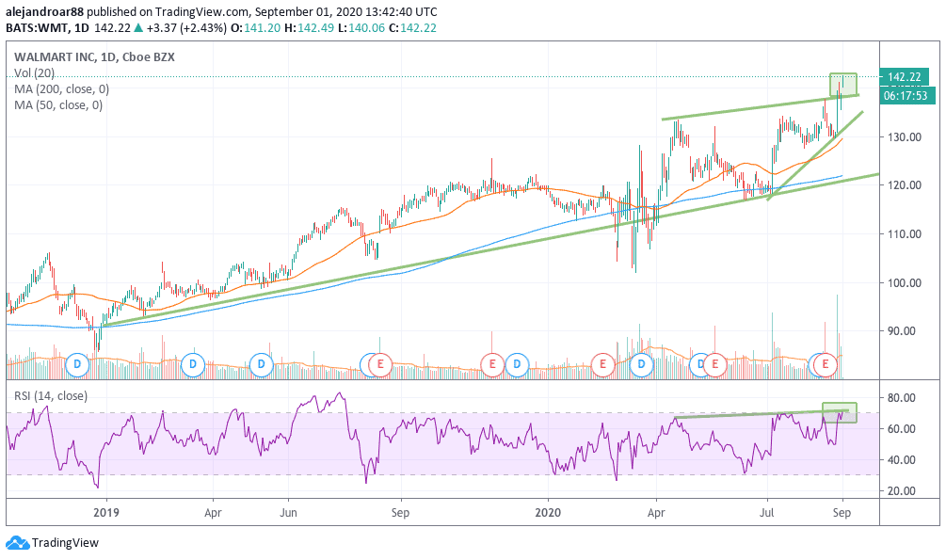
Task: Click the dividend marker at December 2018
Action: [x=77, y=364]
